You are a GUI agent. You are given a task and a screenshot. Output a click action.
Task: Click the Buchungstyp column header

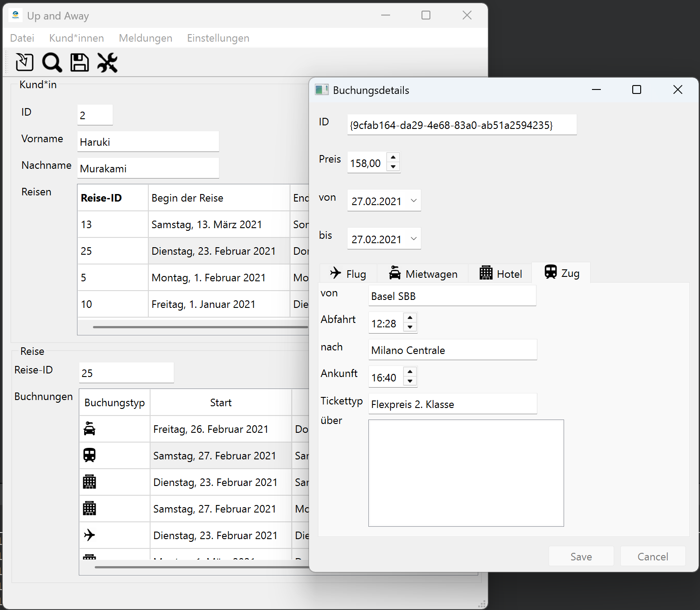tap(115, 403)
